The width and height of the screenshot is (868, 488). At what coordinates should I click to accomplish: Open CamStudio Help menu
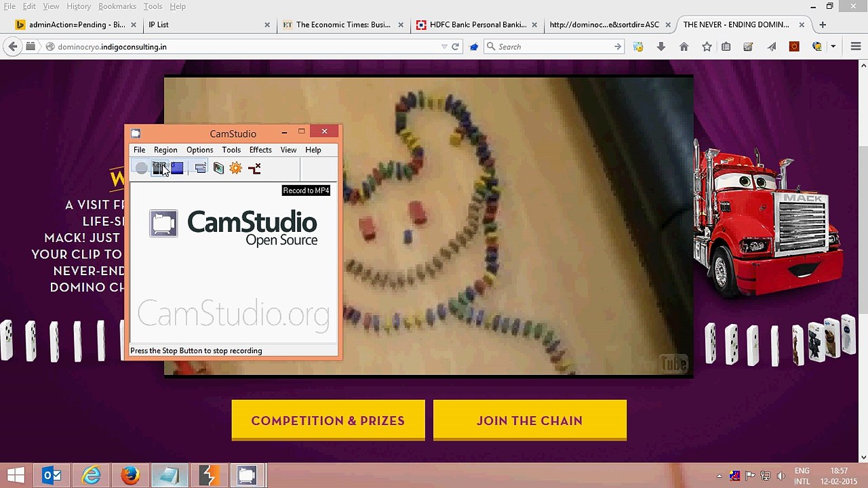pos(313,150)
